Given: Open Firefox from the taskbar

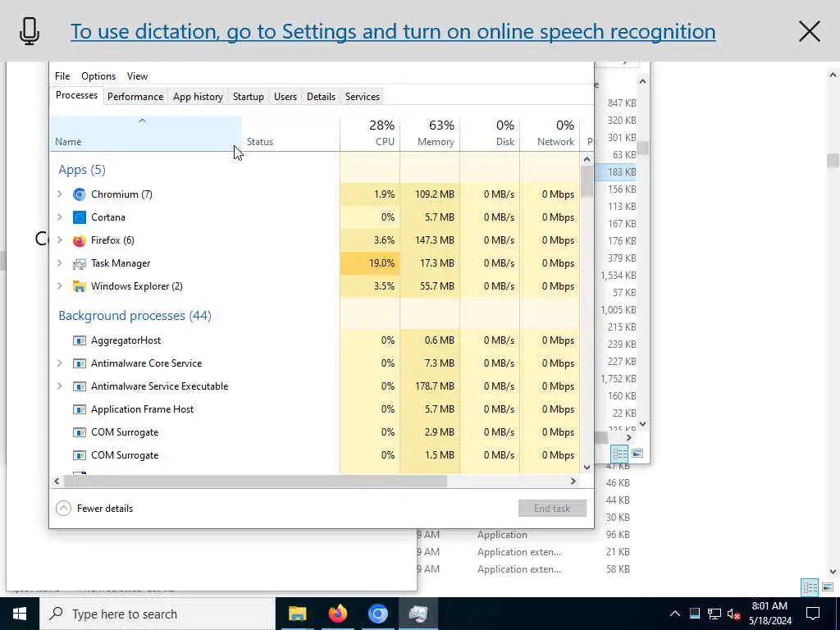Looking at the screenshot, I should click(337, 614).
